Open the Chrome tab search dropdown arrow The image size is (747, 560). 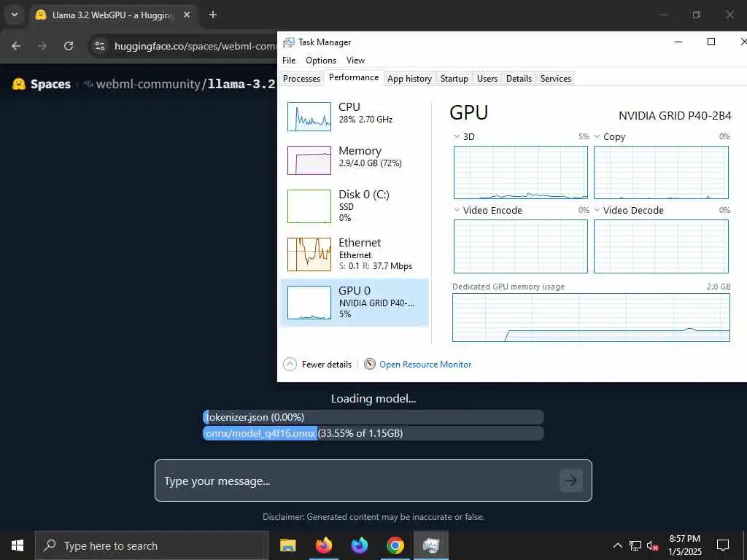tap(15, 15)
